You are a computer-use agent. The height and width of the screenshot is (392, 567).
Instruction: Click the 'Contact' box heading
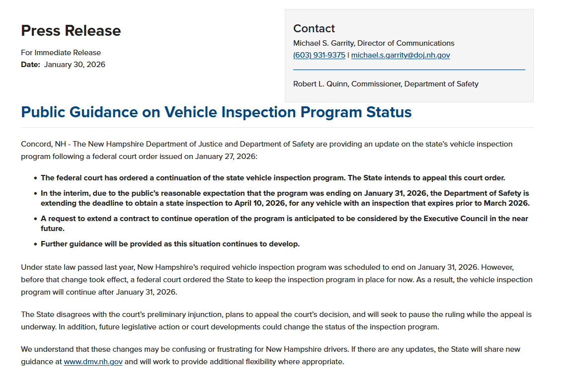pyautogui.click(x=314, y=29)
